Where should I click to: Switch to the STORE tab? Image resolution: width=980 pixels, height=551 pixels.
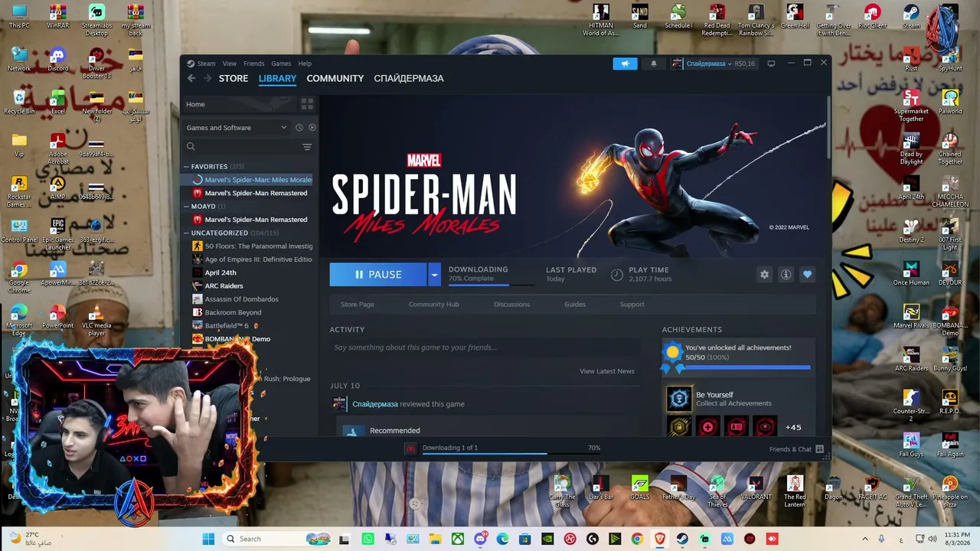coord(234,78)
